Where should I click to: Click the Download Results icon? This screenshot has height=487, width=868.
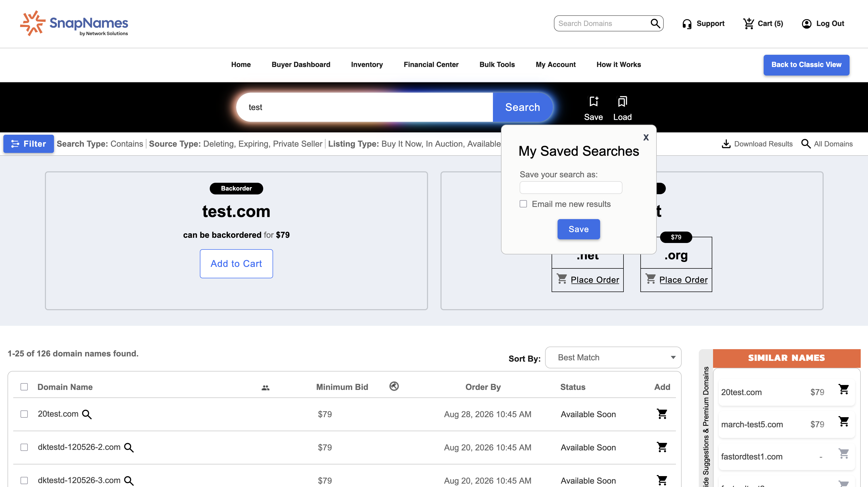coord(726,144)
